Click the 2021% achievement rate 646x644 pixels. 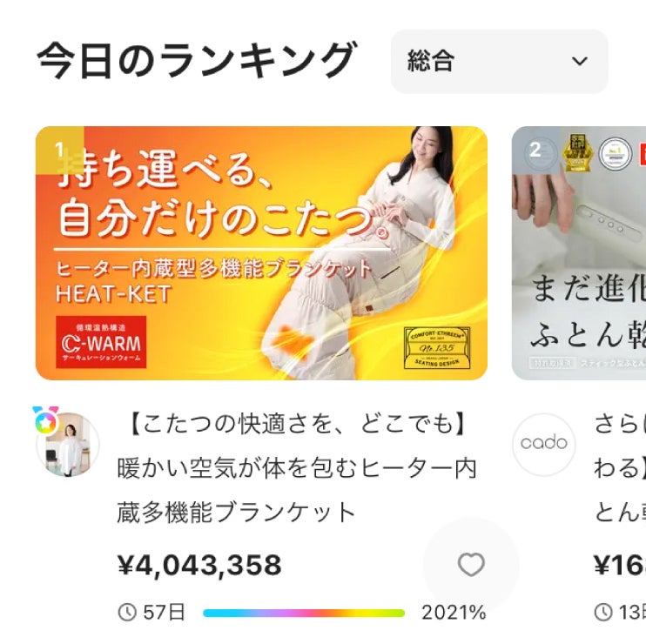coord(454,613)
